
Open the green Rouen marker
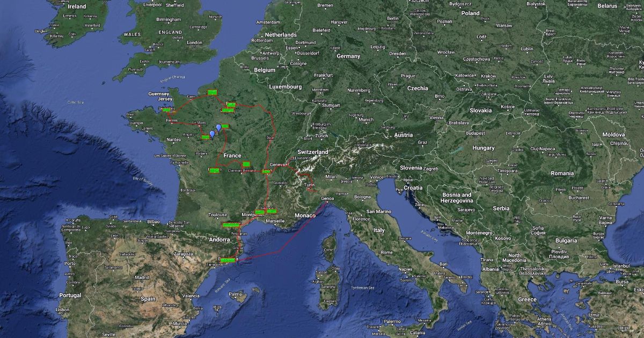click(212, 92)
